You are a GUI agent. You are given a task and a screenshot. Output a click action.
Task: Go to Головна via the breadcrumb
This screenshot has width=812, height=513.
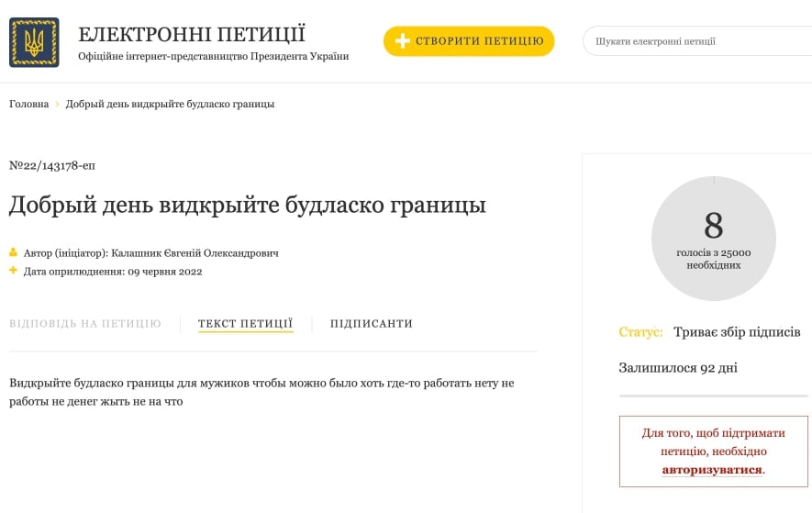tap(29, 105)
